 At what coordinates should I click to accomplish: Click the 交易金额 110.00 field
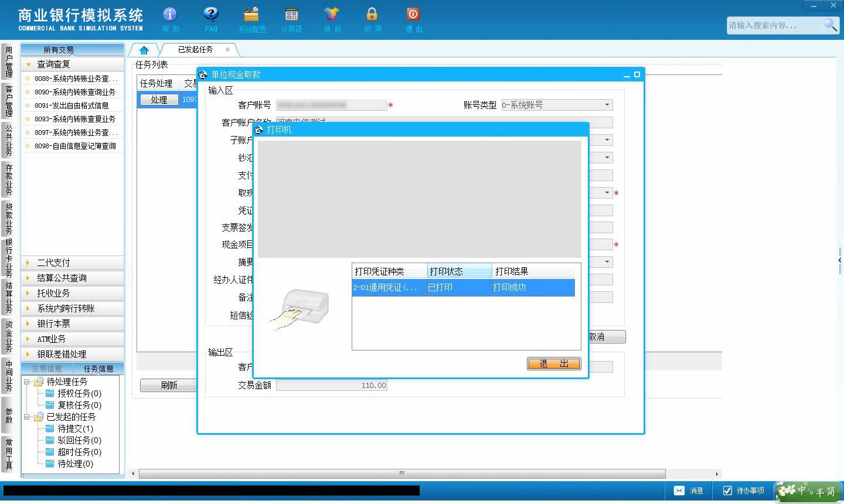pyautogui.click(x=332, y=385)
